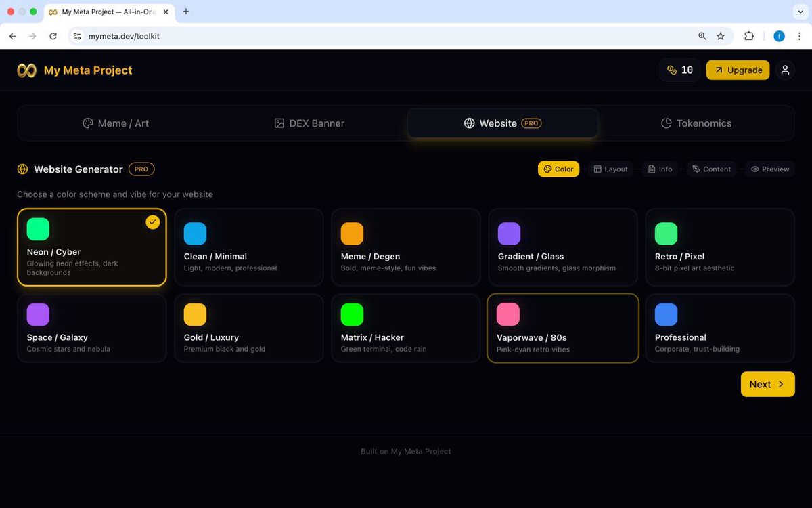812x508 pixels.
Task: Click the Next button
Action: coord(767,384)
